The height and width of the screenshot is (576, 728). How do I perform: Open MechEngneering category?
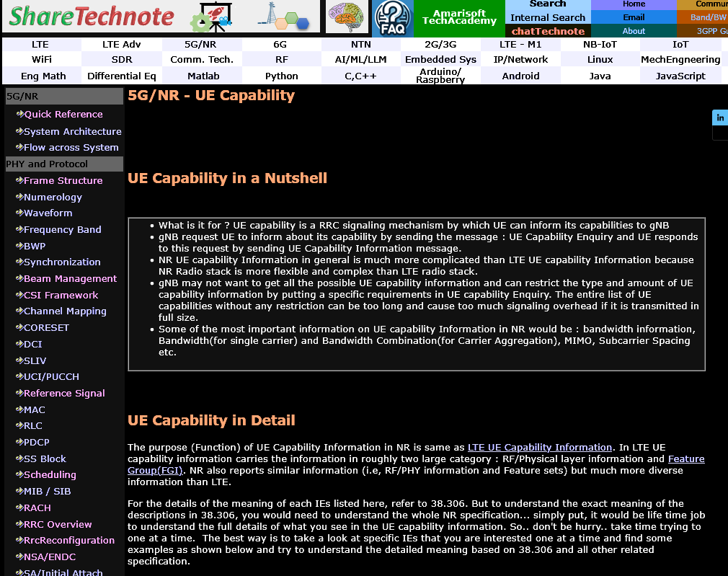680,59
